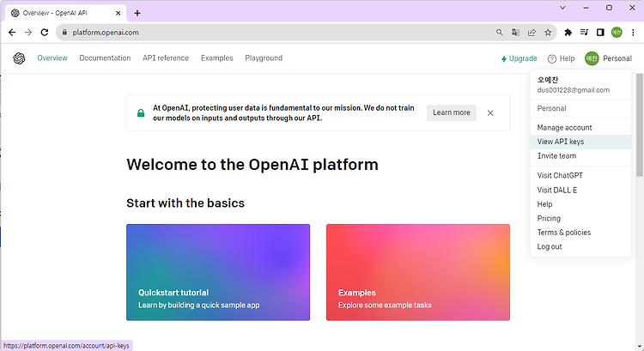
Task: Open Pricing from the account menu
Action: pyautogui.click(x=580, y=218)
